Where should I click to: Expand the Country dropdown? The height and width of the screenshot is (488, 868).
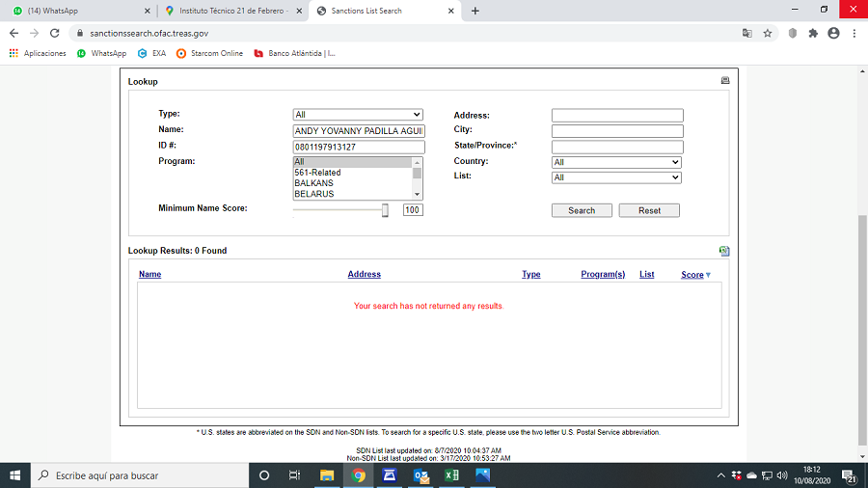point(616,162)
